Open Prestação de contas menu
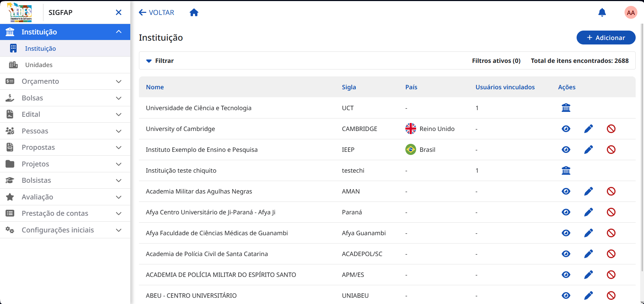 click(65, 213)
